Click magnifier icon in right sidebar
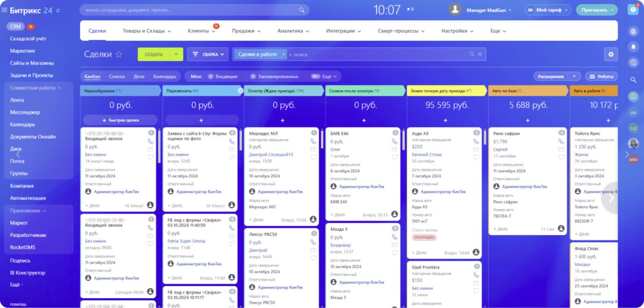Screen dimensions: 644x308 pos(633,80)
